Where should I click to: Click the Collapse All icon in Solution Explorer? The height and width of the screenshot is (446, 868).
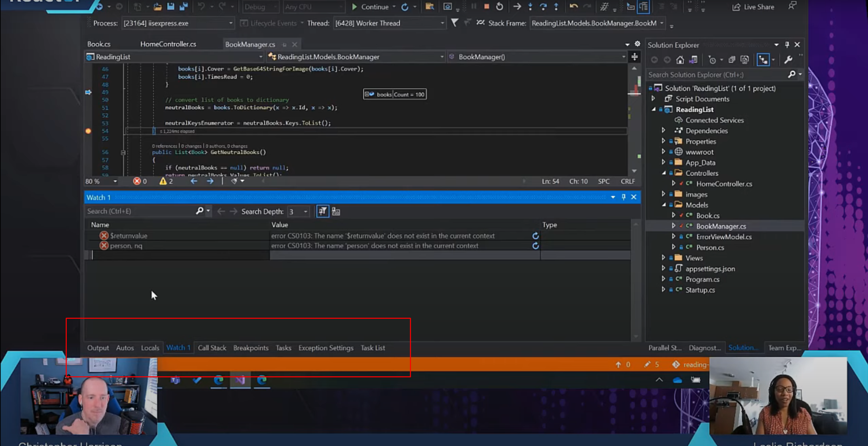click(x=731, y=60)
